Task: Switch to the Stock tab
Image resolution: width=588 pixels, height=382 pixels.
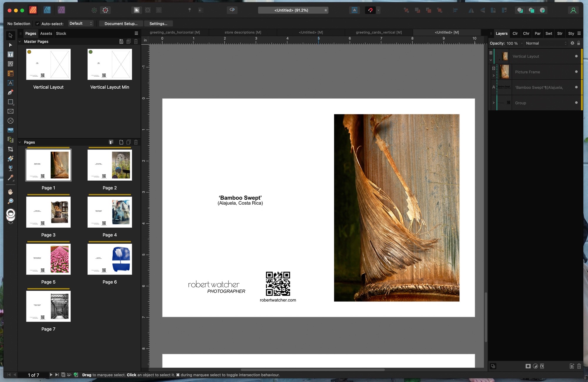Action: pyautogui.click(x=61, y=33)
